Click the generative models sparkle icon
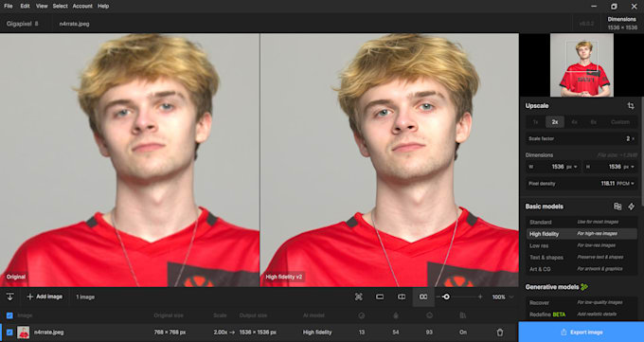This screenshot has height=342, width=644. pos(584,287)
